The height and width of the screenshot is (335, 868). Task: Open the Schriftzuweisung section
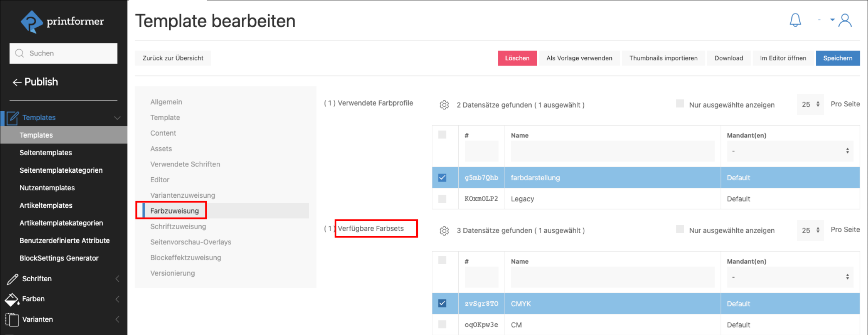(x=178, y=227)
